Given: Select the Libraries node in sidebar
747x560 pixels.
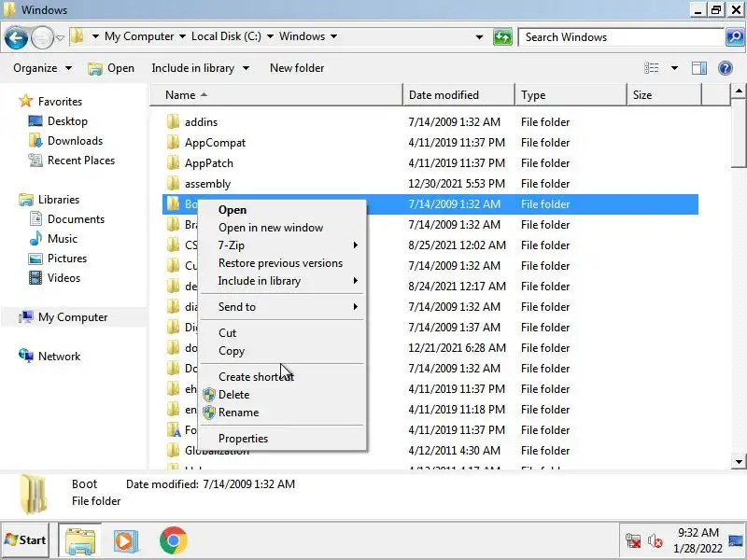Looking at the screenshot, I should coord(59,200).
